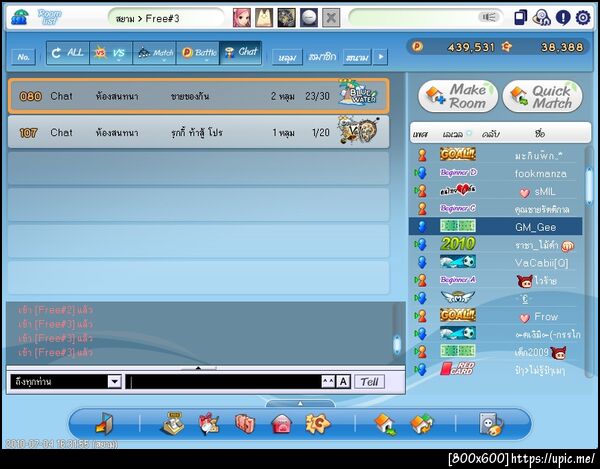Switch to the Match rooms tab
This screenshot has height=469, width=600.
pos(155,53)
